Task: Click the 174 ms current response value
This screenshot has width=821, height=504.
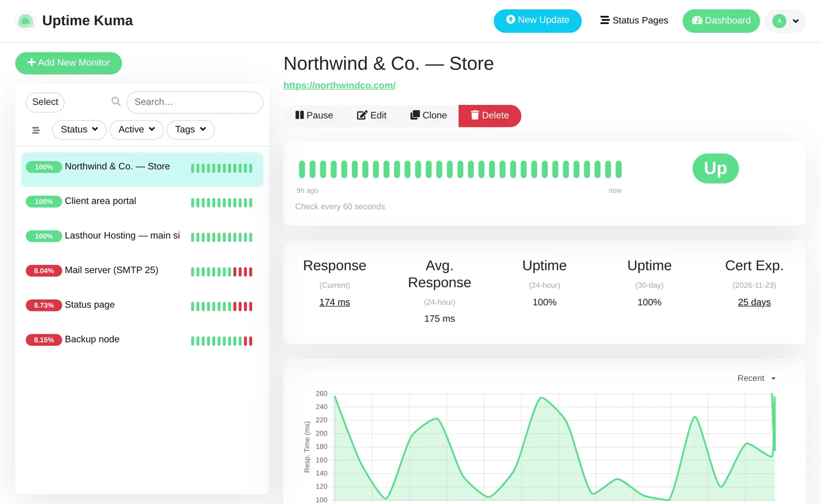Action: tap(334, 302)
